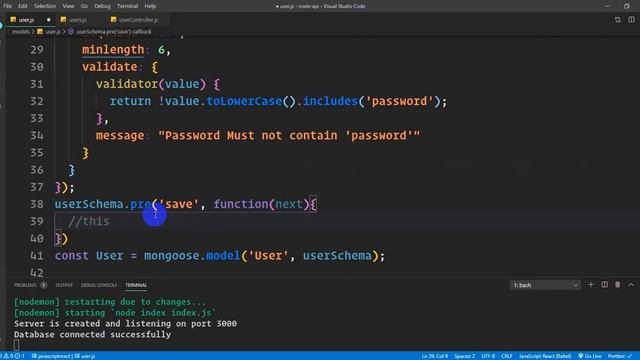Click line number 38 in the gutter
Viewport: 640px width, 360px height.
pyautogui.click(x=37, y=204)
